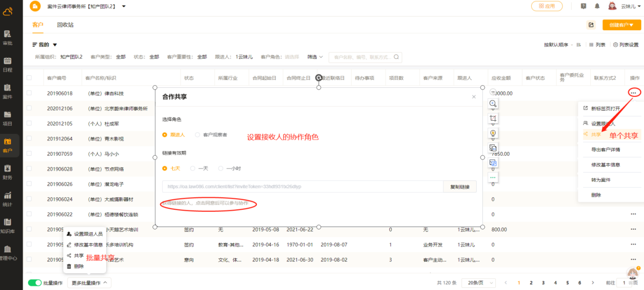Screen dimensions: 644x290
Task: Open the 审批 module in the sidebar
Action: [x=8, y=37]
